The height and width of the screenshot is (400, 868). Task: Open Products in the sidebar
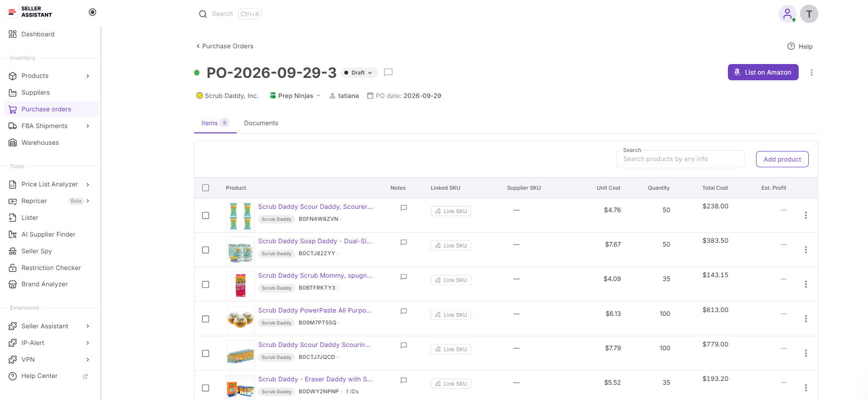pyautogui.click(x=35, y=76)
